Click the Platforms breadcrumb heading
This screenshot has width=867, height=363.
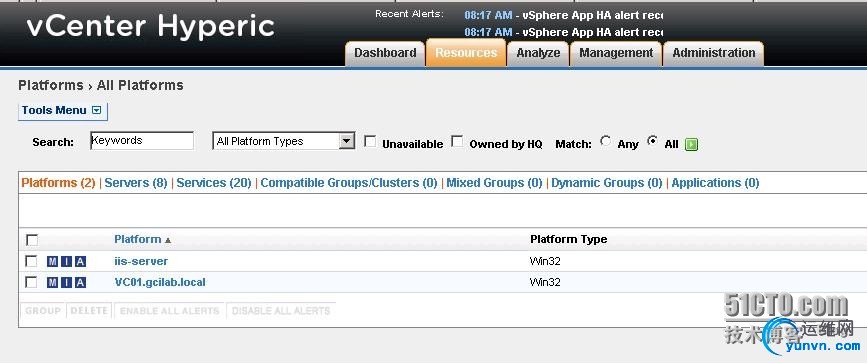[x=50, y=86]
